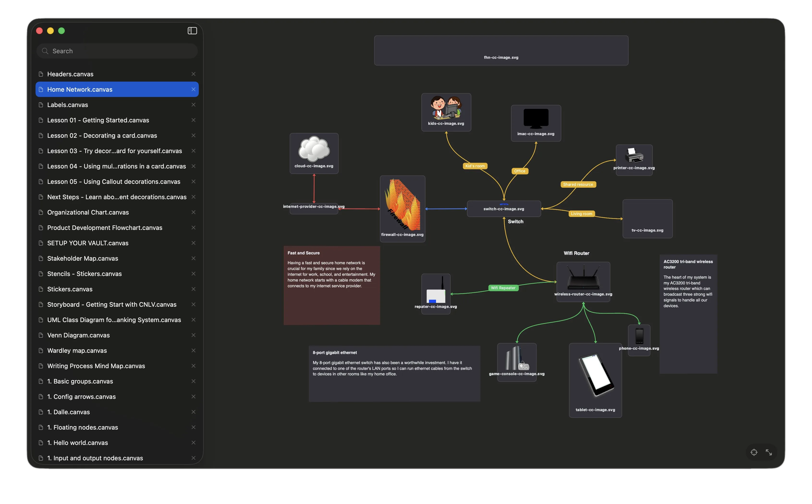Click the Office edge label

pyautogui.click(x=520, y=171)
